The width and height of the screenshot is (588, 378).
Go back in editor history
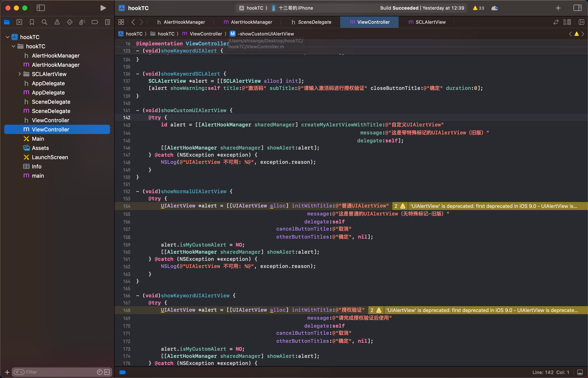(x=133, y=22)
